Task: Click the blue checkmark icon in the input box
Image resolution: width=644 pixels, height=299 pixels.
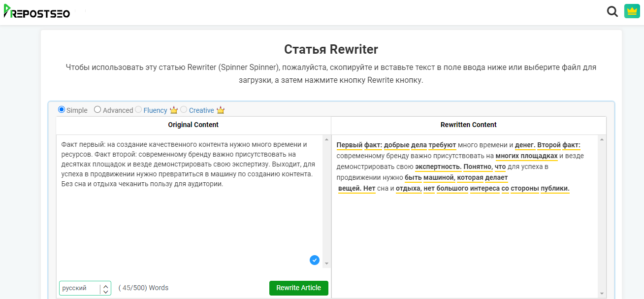Action: [315, 260]
